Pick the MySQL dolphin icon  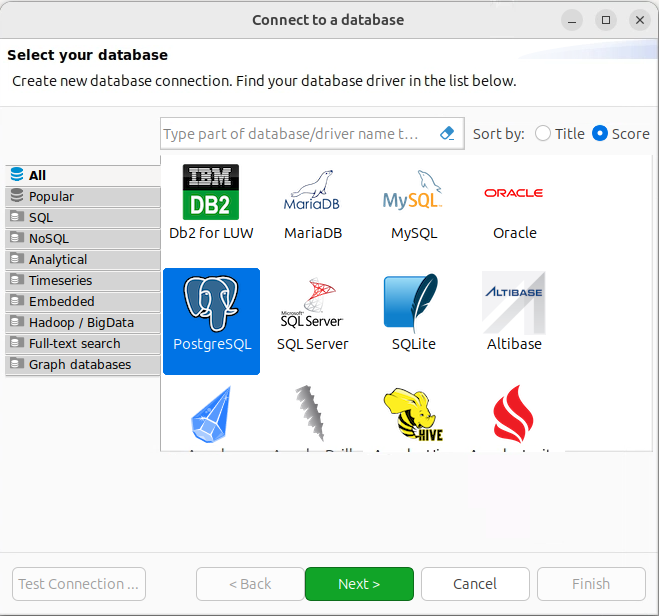click(413, 193)
